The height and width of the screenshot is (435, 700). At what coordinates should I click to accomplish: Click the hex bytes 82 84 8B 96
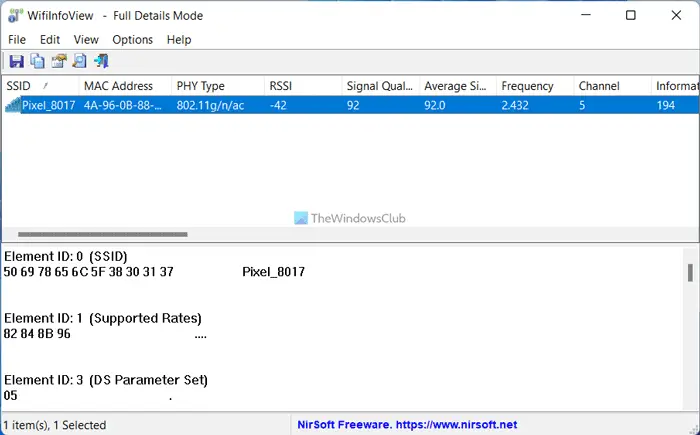[x=37, y=334]
